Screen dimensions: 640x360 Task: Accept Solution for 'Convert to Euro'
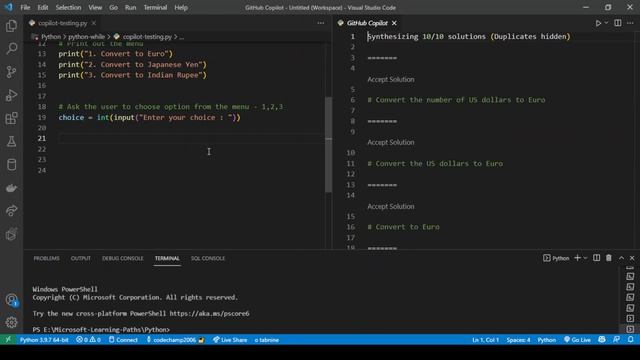[x=391, y=207]
